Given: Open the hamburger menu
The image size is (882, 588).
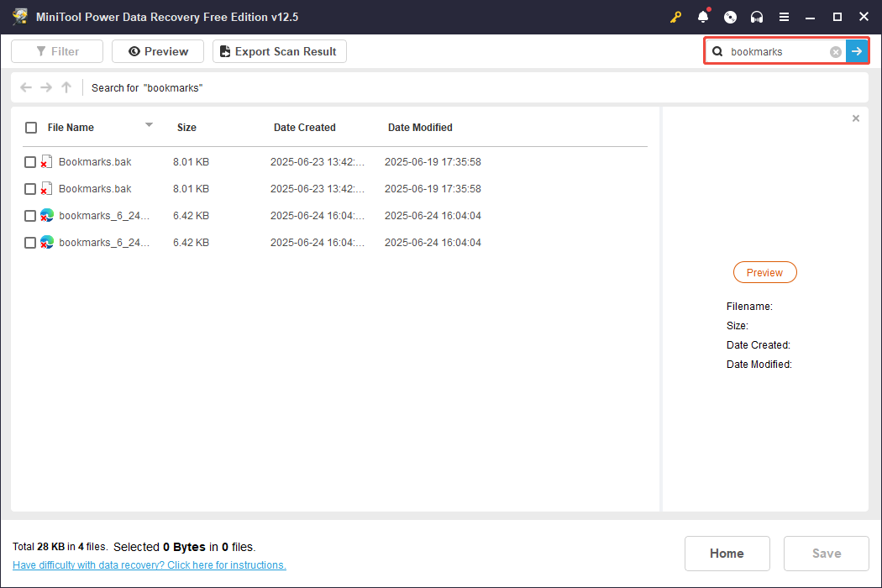Looking at the screenshot, I should 784,17.
